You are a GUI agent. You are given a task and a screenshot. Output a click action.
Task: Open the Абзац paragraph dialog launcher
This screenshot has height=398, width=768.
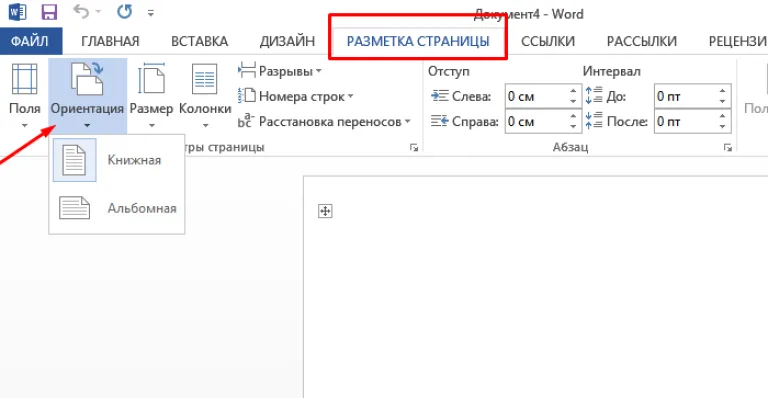coord(727,147)
